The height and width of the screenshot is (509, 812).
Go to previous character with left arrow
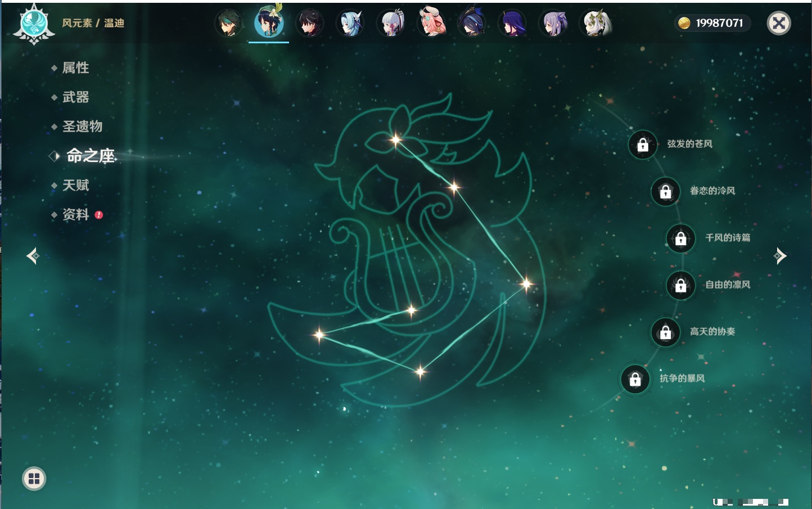coord(33,256)
